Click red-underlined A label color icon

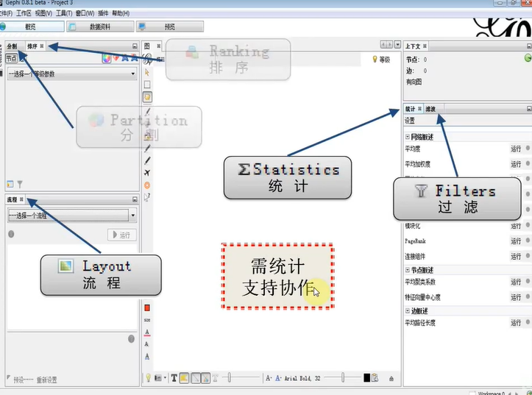pyautogui.click(x=147, y=332)
